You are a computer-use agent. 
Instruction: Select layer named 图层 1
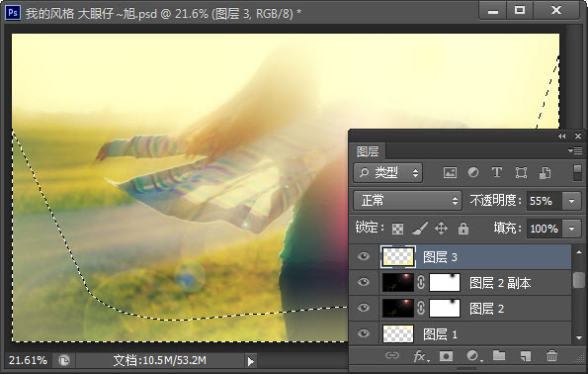(440, 333)
